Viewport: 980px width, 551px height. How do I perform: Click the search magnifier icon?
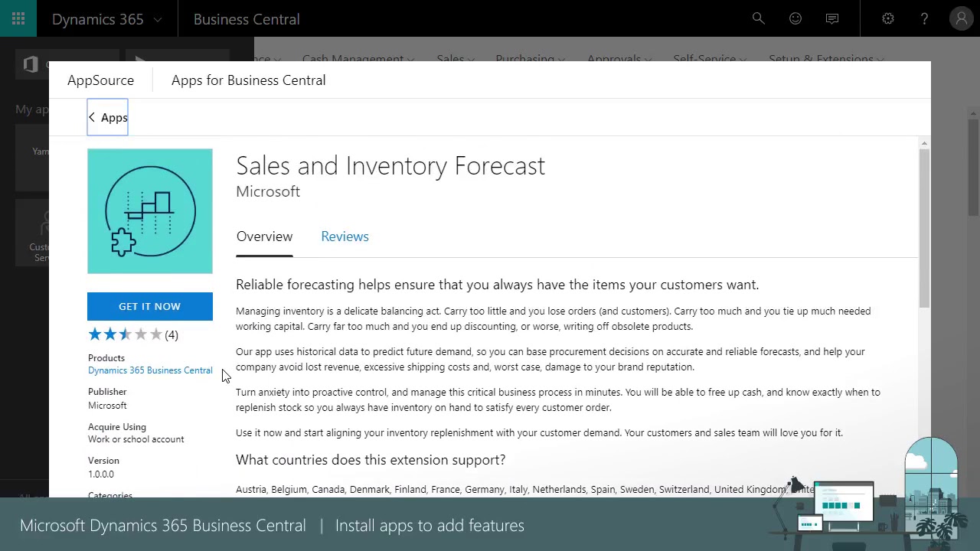point(758,18)
